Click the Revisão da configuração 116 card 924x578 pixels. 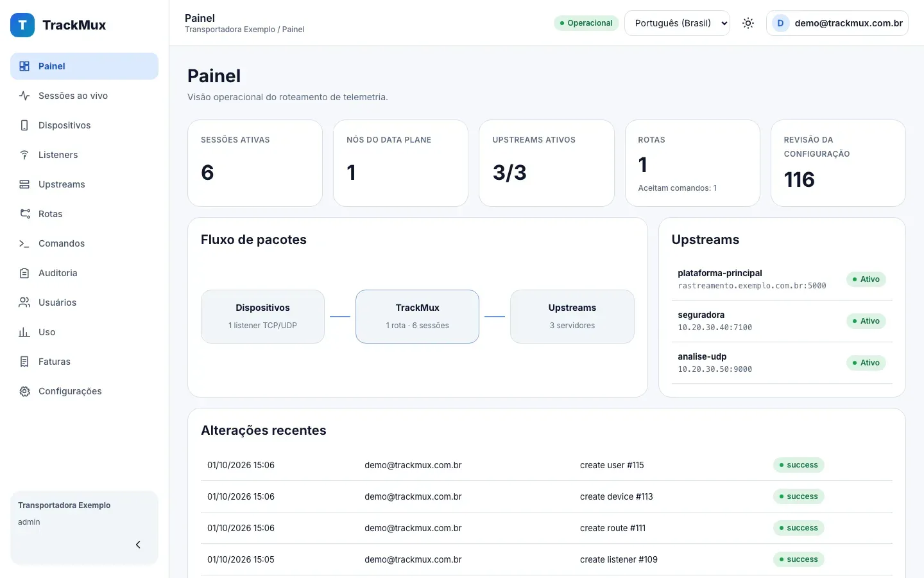tap(838, 163)
